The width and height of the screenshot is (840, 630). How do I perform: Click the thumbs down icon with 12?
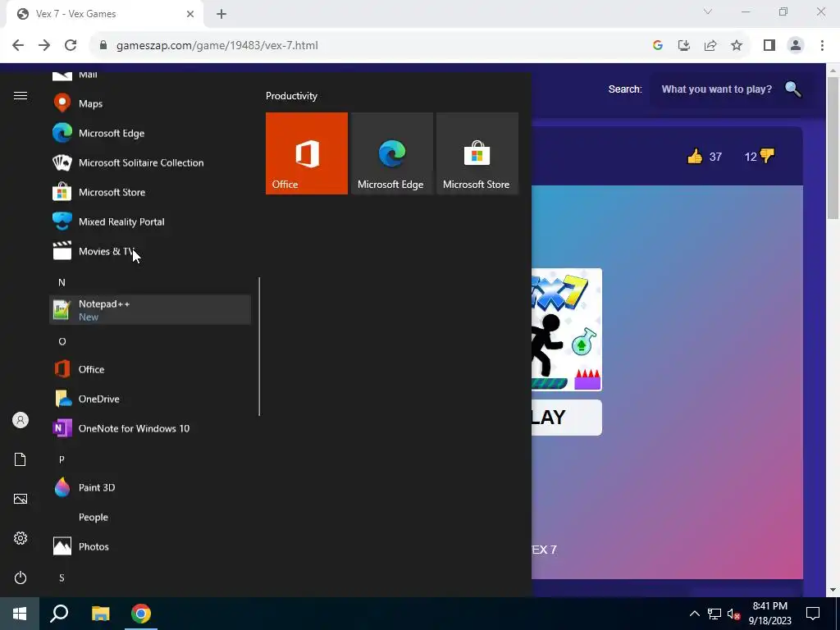coord(767,156)
